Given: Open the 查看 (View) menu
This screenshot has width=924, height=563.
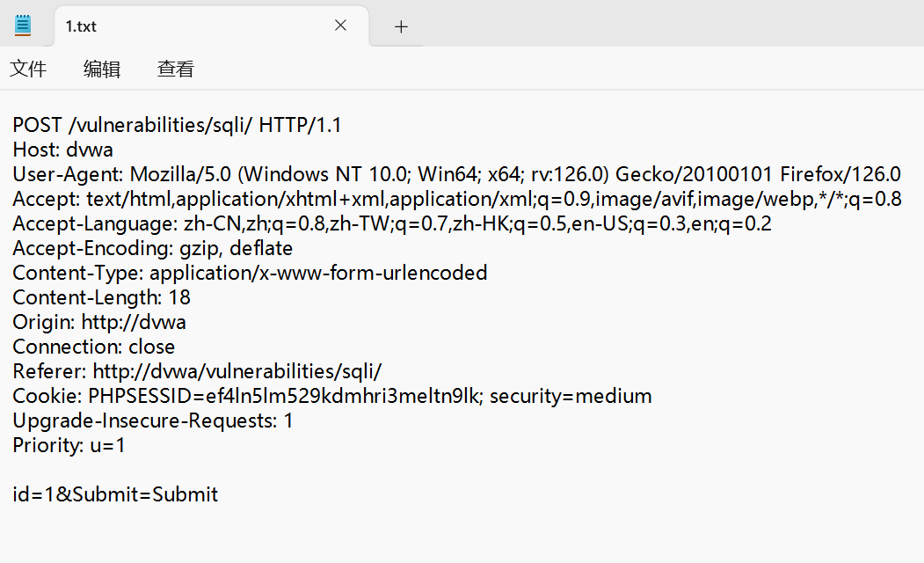Looking at the screenshot, I should [x=176, y=69].
